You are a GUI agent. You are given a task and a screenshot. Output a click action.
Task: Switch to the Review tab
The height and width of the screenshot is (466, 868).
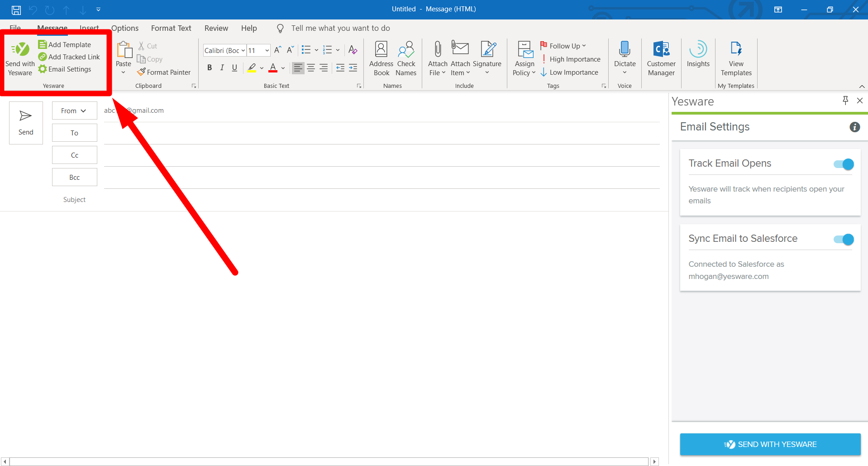pyautogui.click(x=216, y=28)
